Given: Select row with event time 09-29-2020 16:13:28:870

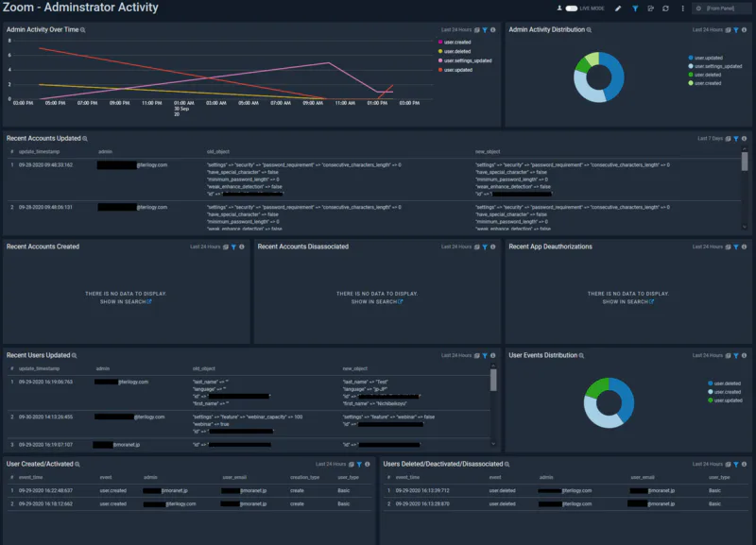Looking at the screenshot, I should tap(566, 504).
